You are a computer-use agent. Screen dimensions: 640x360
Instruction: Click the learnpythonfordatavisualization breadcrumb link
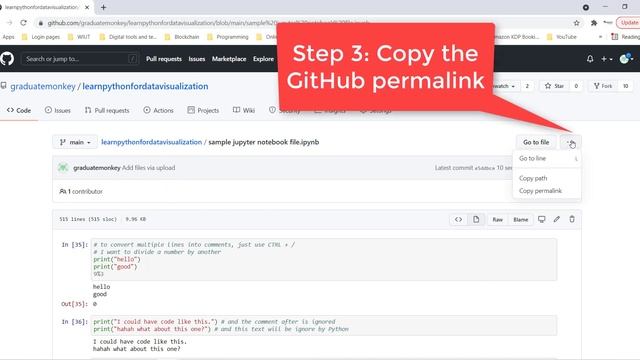pyautogui.click(x=151, y=142)
